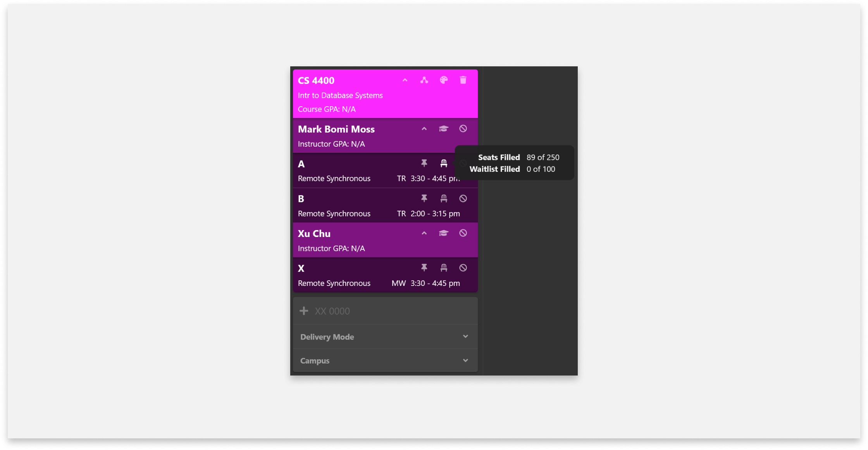868x450 pixels.
Task: Select section X row label
Action: 301,268
